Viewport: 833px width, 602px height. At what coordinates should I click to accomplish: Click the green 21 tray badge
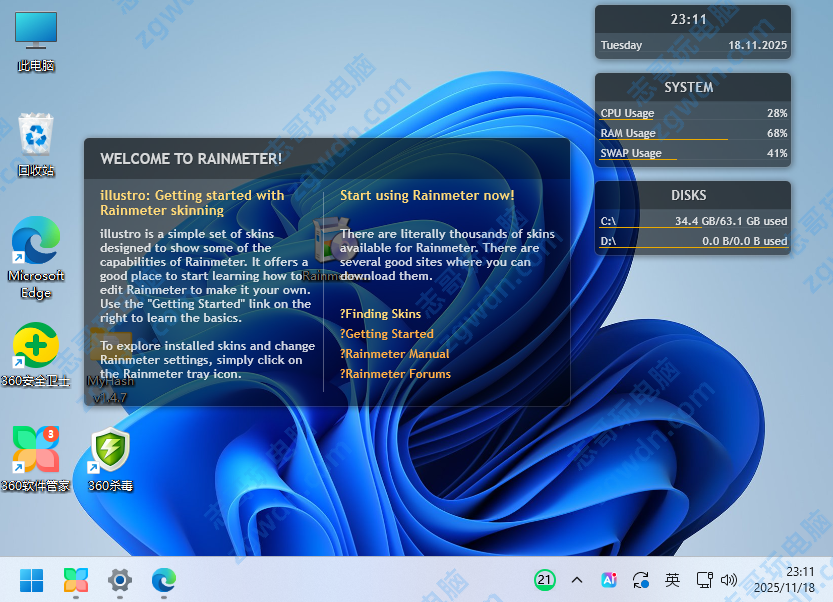(x=544, y=579)
